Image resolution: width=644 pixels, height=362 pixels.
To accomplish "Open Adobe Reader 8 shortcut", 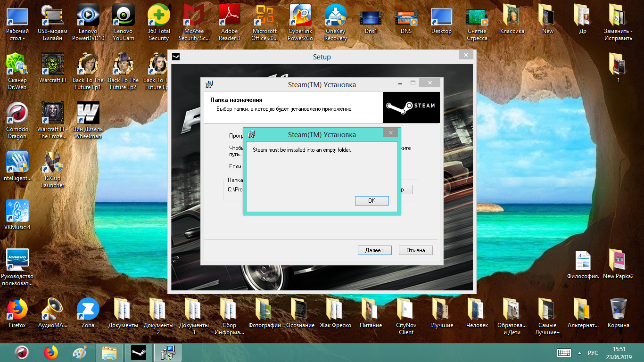I will click(x=229, y=22).
